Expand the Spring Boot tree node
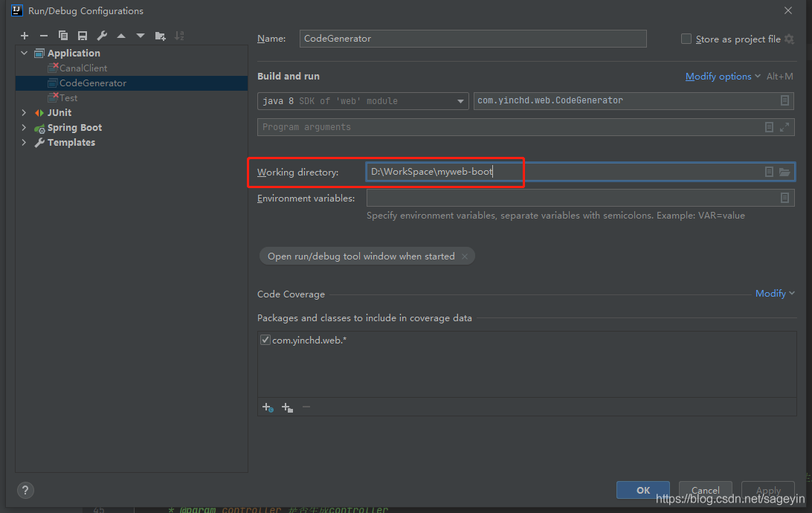The image size is (812, 513). (24, 128)
